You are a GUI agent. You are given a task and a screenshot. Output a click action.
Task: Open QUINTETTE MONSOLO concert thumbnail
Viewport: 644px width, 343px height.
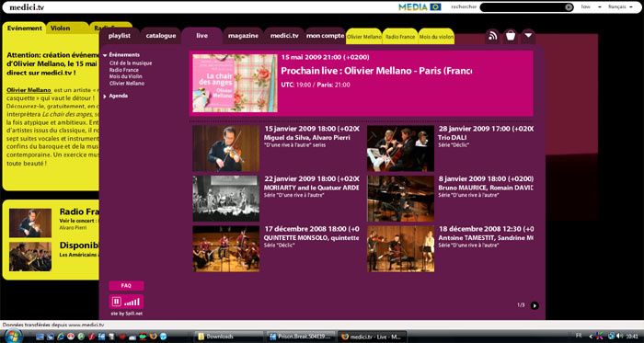pos(226,248)
